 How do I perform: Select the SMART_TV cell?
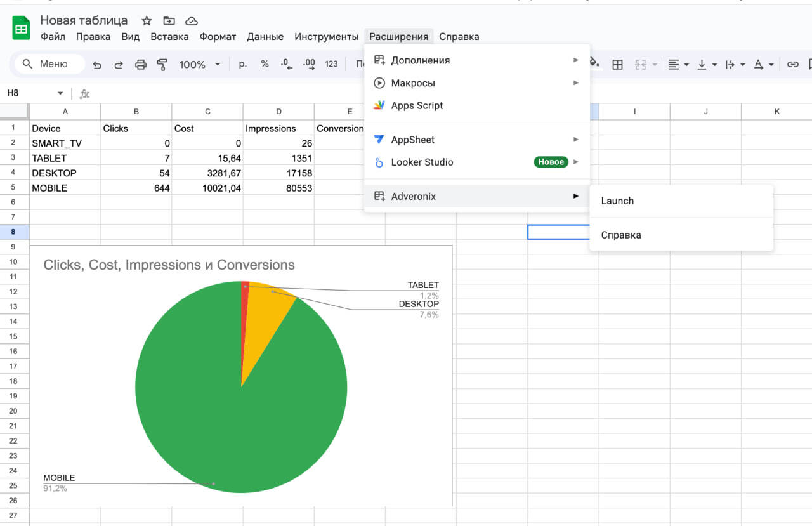click(65, 143)
